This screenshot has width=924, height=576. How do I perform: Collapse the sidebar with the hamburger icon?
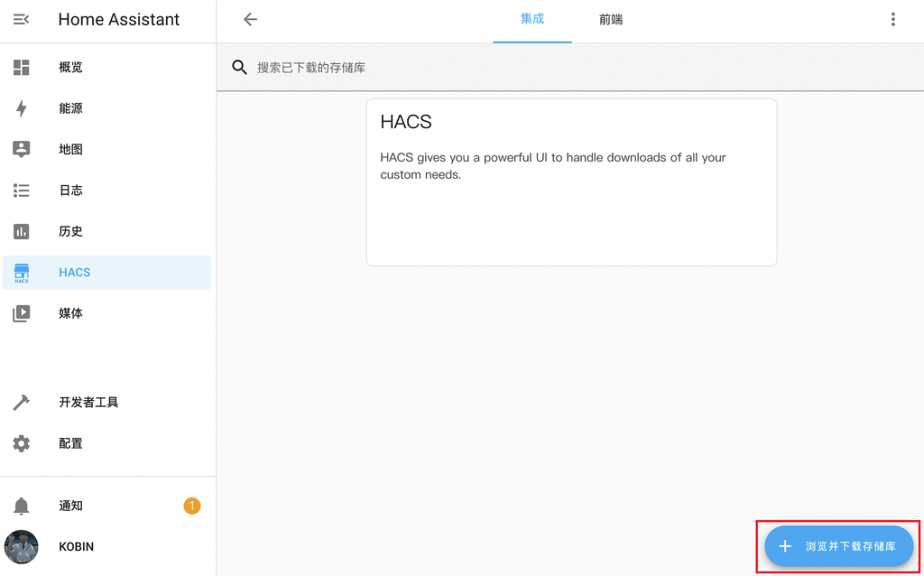pyautogui.click(x=20, y=18)
